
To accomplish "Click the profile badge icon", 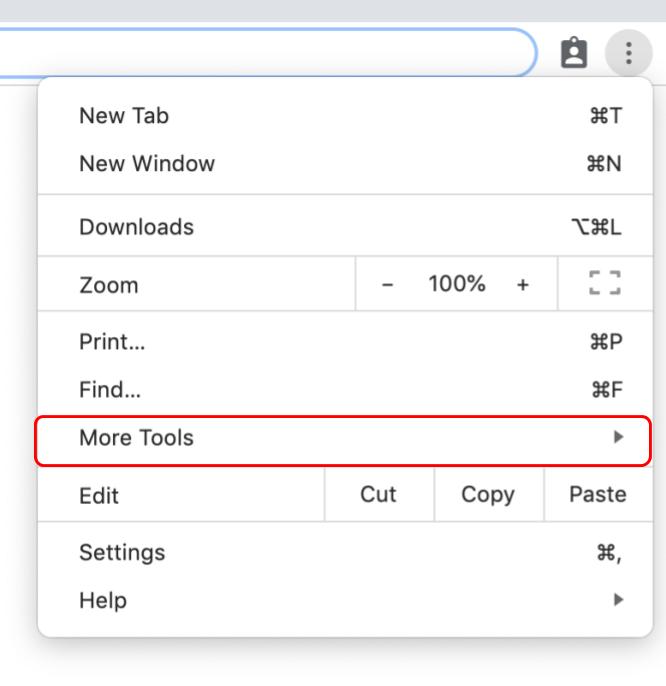I will [574, 53].
